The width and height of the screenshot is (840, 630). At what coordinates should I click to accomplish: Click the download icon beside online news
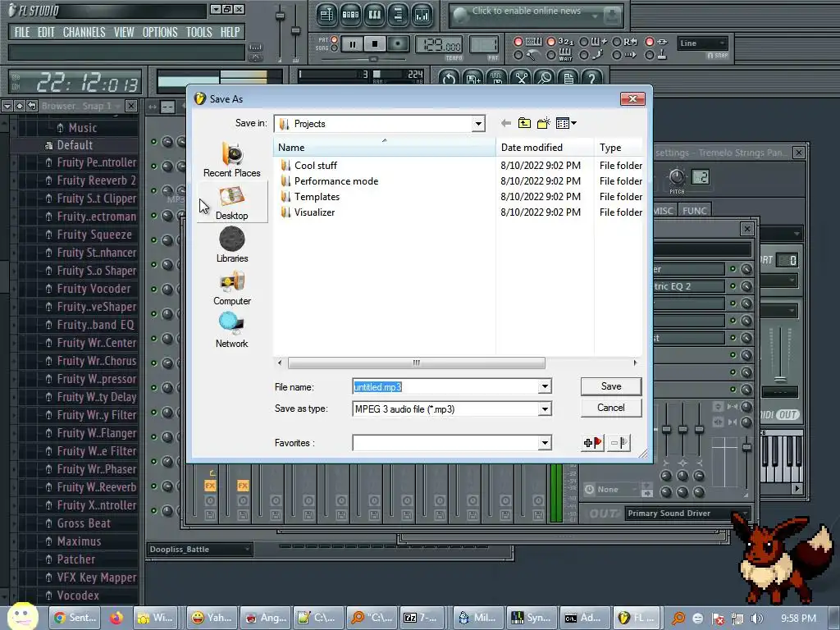point(610,16)
